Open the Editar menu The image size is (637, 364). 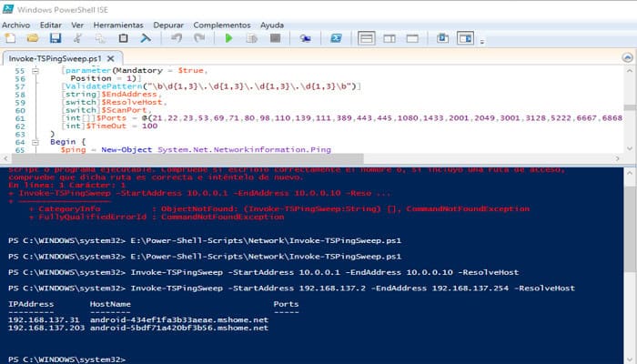[50, 25]
